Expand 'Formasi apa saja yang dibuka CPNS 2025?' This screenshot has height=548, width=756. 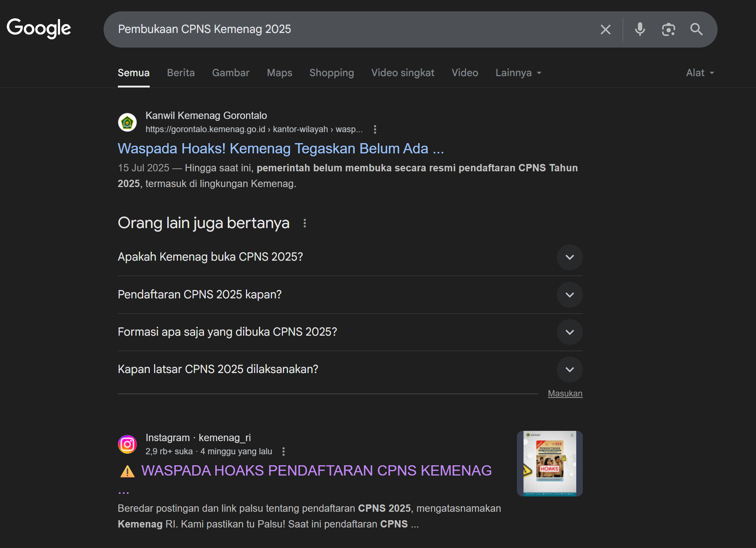(x=350, y=332)
